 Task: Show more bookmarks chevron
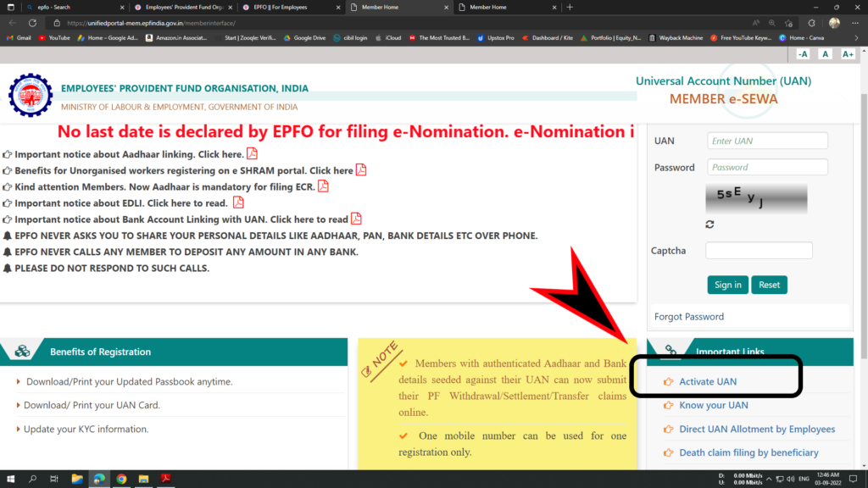coord(856,38)
